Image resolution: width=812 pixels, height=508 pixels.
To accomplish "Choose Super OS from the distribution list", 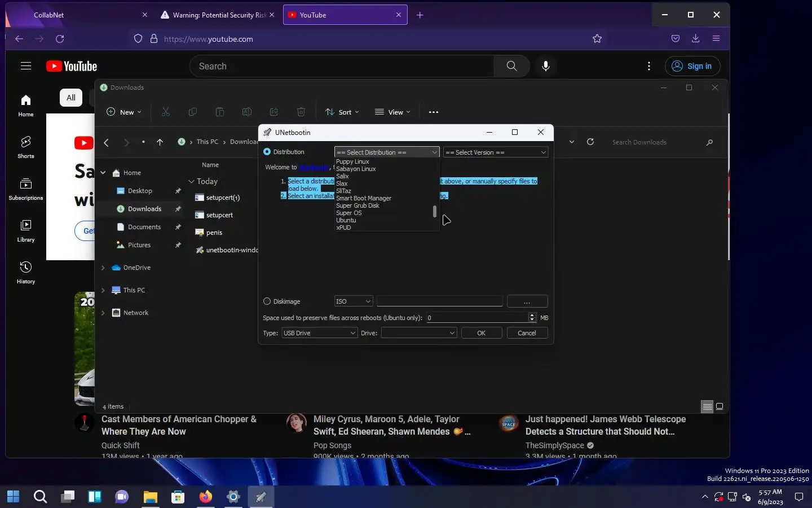I will pyautogui.click(x=349, y=213).
